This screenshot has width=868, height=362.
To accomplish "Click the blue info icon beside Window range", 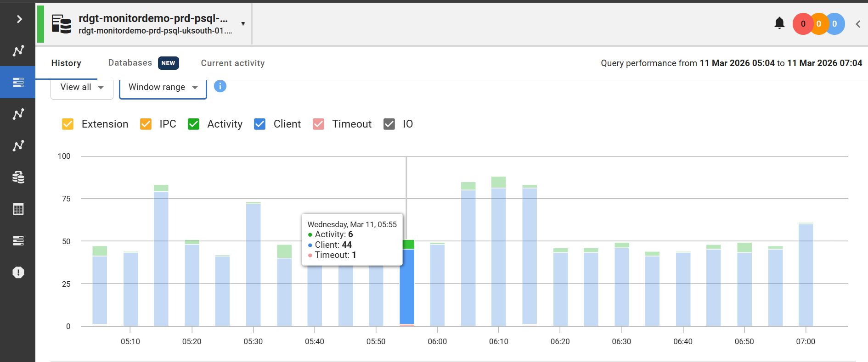I will (220, 86).
